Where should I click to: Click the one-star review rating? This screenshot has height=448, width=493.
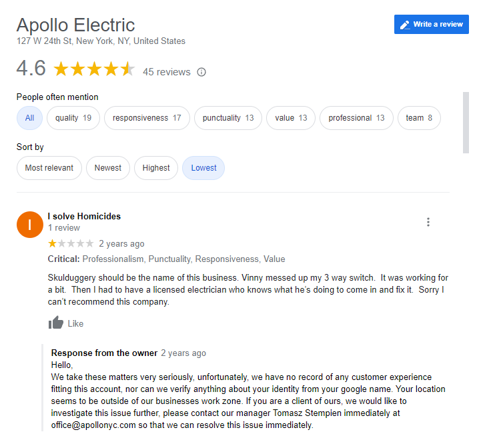[x=71, y=243]
